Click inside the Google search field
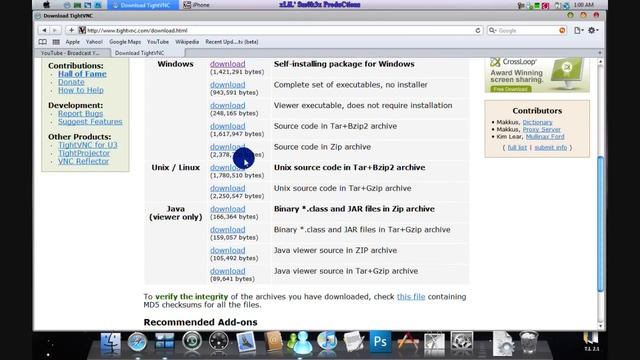 click(x=528, y=30)
